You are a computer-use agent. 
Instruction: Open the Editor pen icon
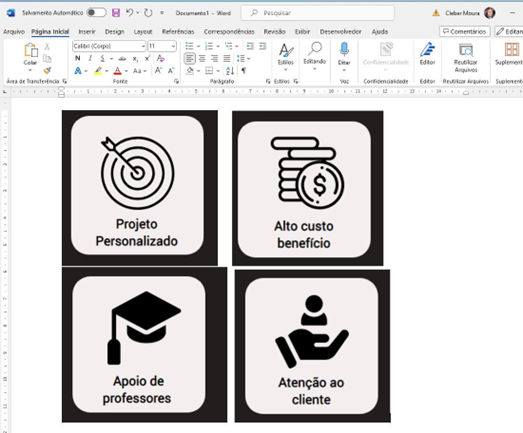(x=427, y=53)
